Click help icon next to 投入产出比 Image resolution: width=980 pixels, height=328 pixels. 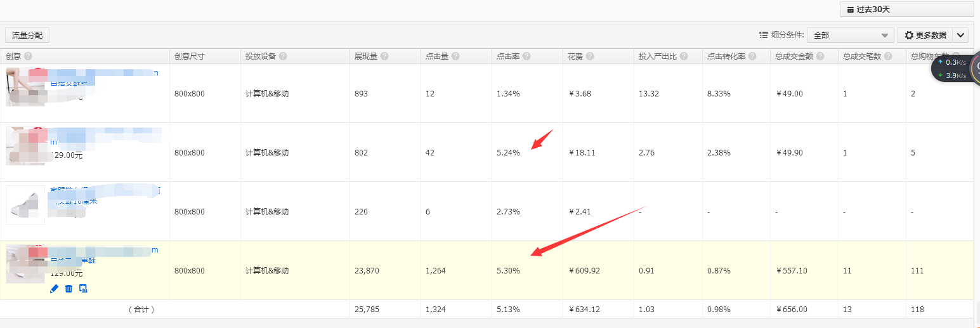click(x=684, y=56)
